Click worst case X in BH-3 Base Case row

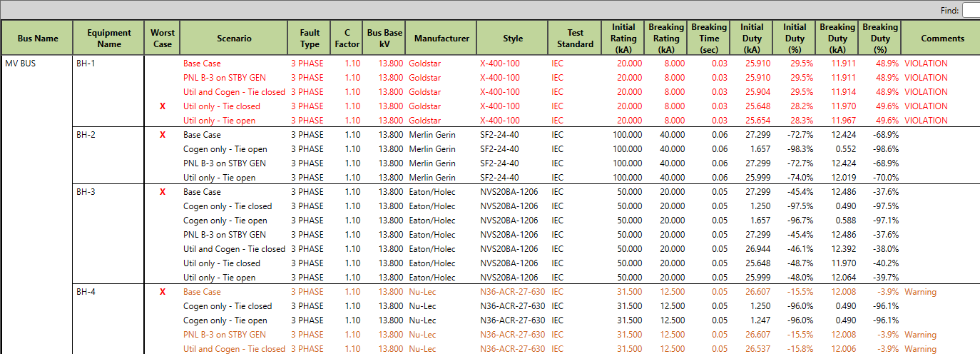[163, 192]
